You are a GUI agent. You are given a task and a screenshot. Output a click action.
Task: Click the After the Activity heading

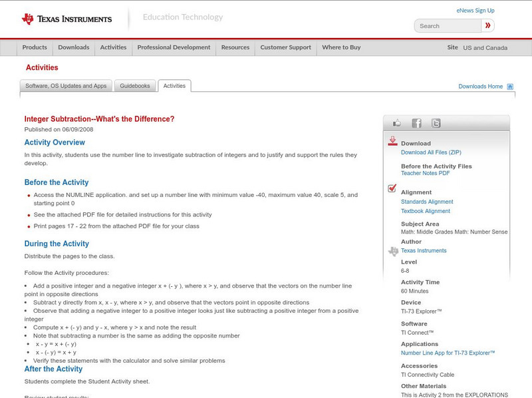[x=53, y=369]
